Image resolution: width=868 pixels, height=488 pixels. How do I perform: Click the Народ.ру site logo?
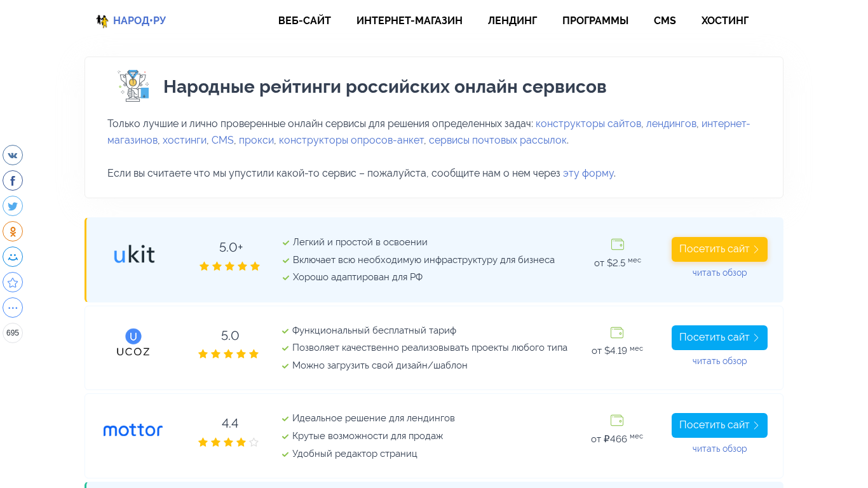131,21
